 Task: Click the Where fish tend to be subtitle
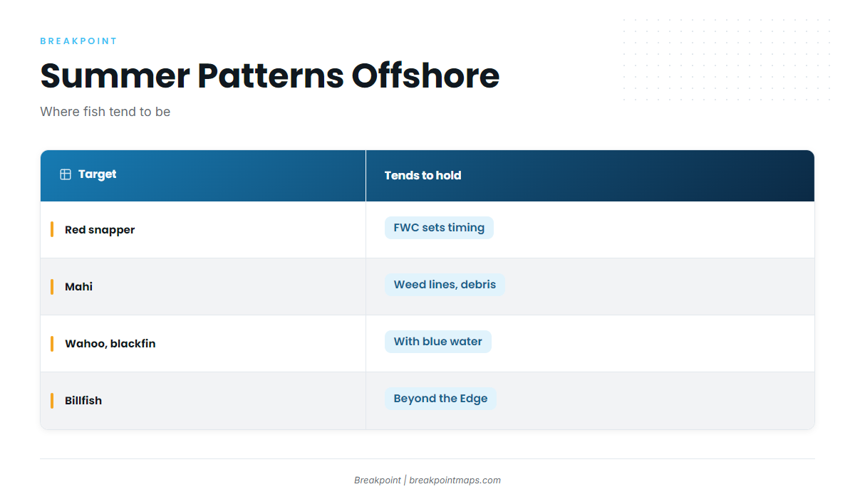tap(105, 112)
